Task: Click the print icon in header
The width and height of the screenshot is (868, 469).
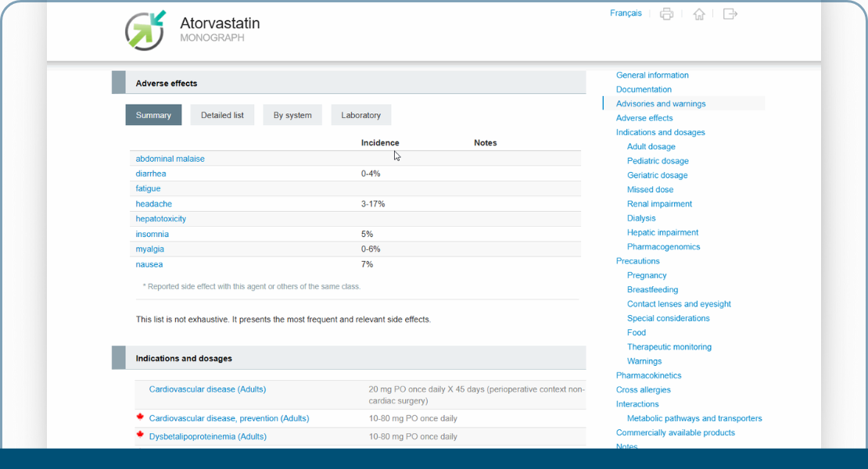Action: pos(666,14)
